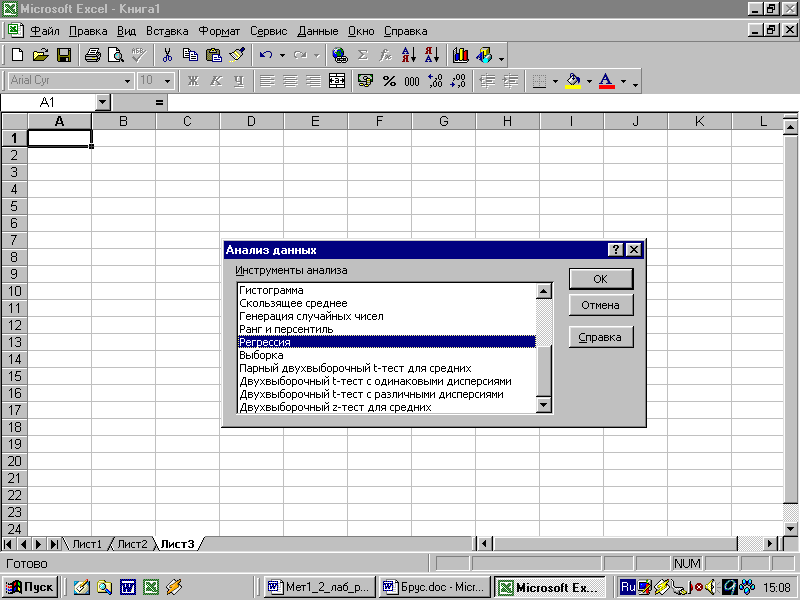Select the Format Painter brush
The image size is (800, 600).
[237, 55]
